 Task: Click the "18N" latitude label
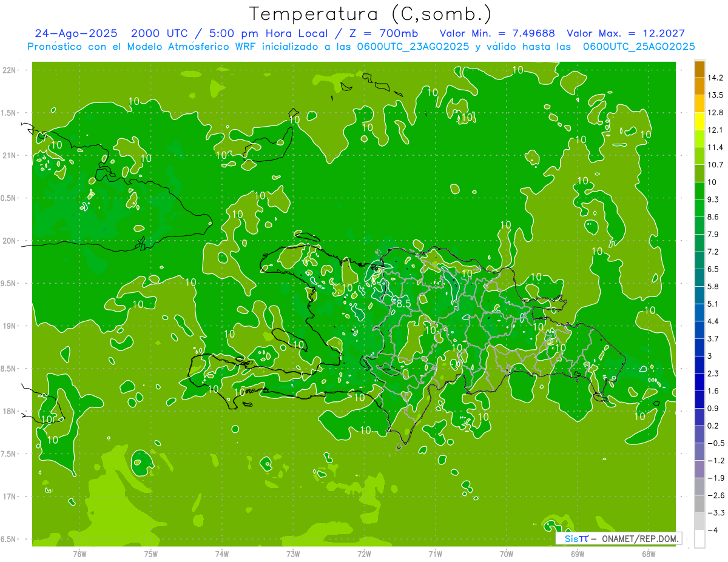(x=8, y=412)
